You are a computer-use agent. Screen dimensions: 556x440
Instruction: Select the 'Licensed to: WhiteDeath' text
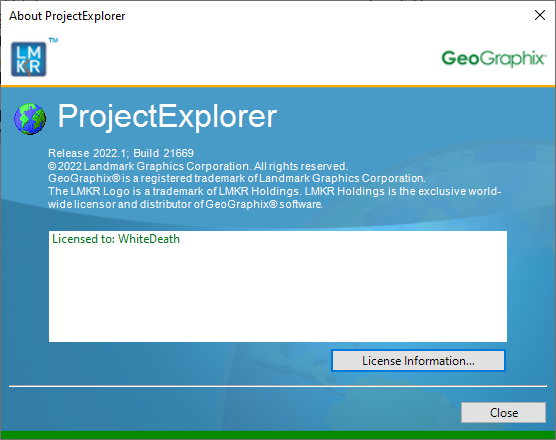116,239
